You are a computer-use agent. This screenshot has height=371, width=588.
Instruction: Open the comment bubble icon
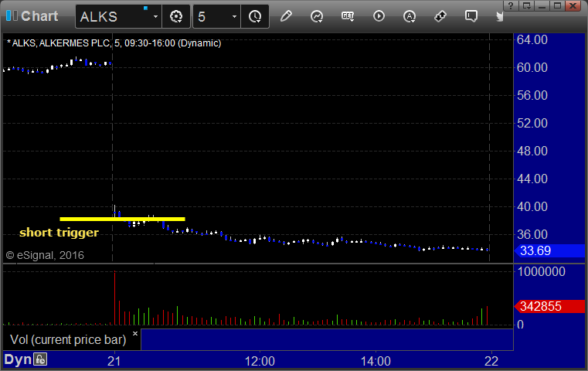point(471,16)
